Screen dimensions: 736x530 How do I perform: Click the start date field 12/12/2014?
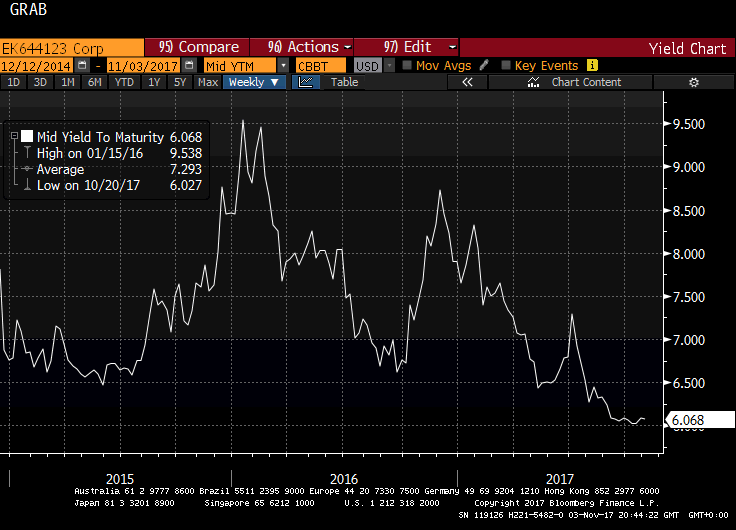(x=36, y=66)
